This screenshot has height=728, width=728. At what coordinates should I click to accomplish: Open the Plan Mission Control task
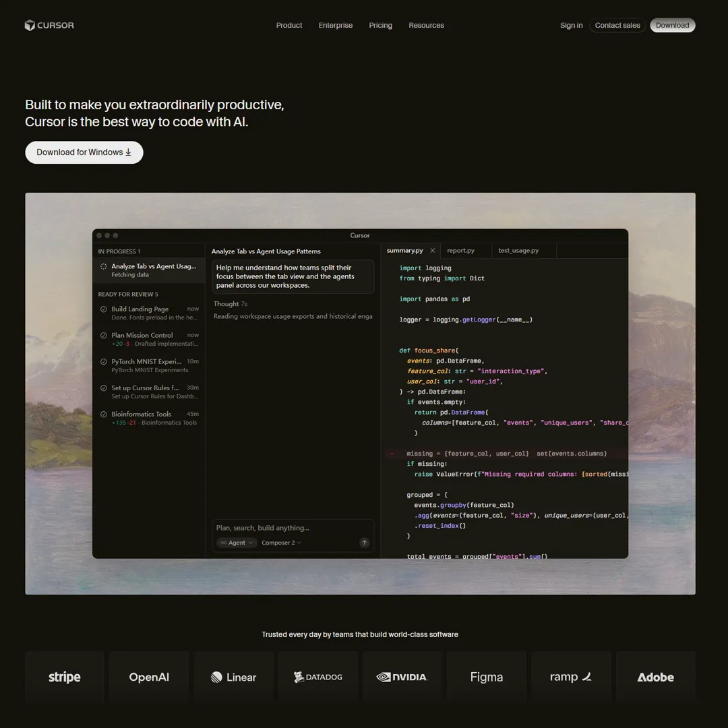(148, 339)
